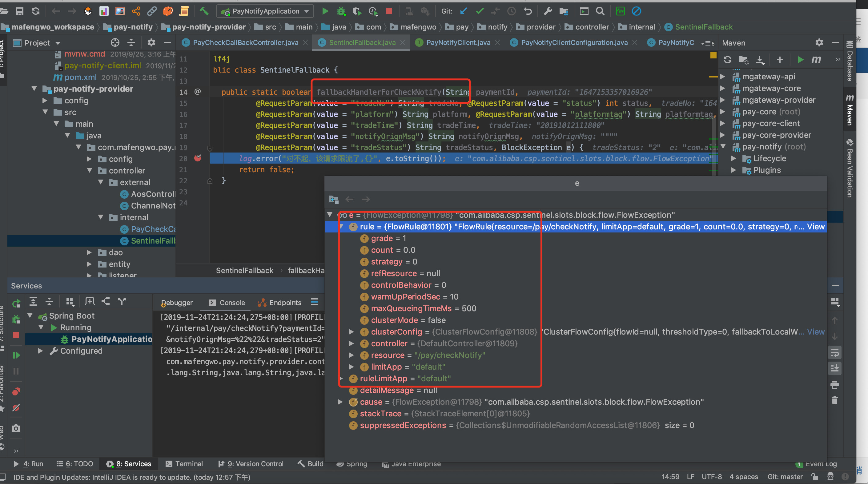Stop the running application from toolbar
The width and height of the screenshot is (868, 484).
(389, 11)
